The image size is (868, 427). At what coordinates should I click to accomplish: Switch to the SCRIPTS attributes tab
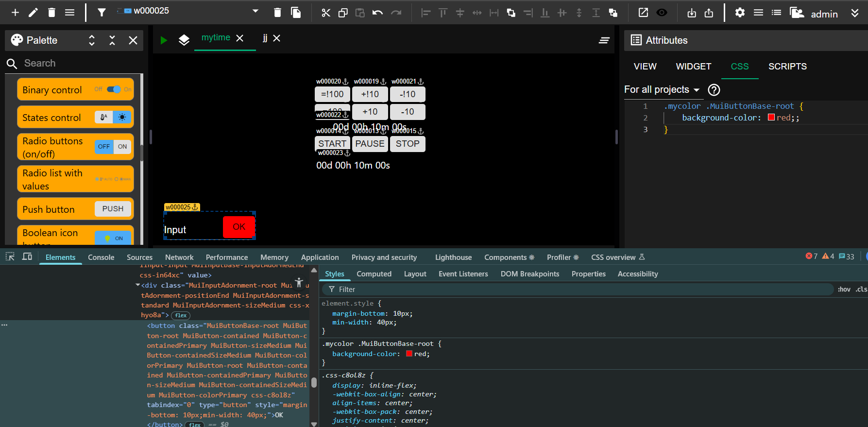click(x=787, y=67)
